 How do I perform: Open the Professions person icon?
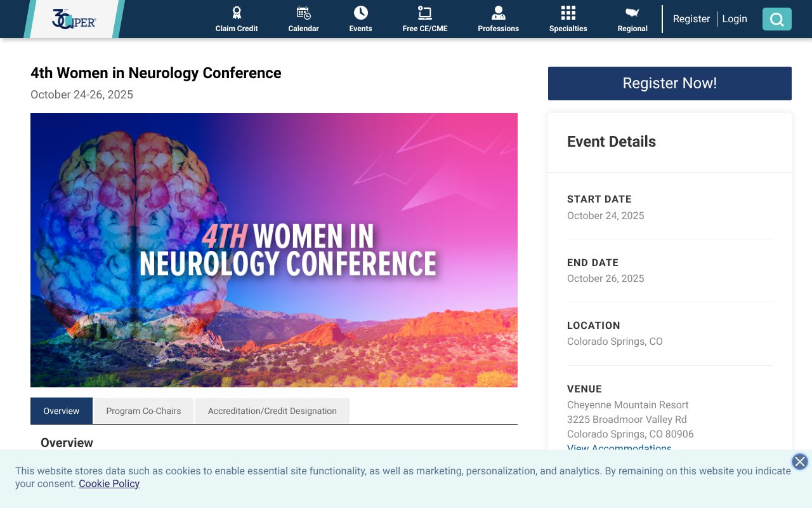(x=498, y=13)
